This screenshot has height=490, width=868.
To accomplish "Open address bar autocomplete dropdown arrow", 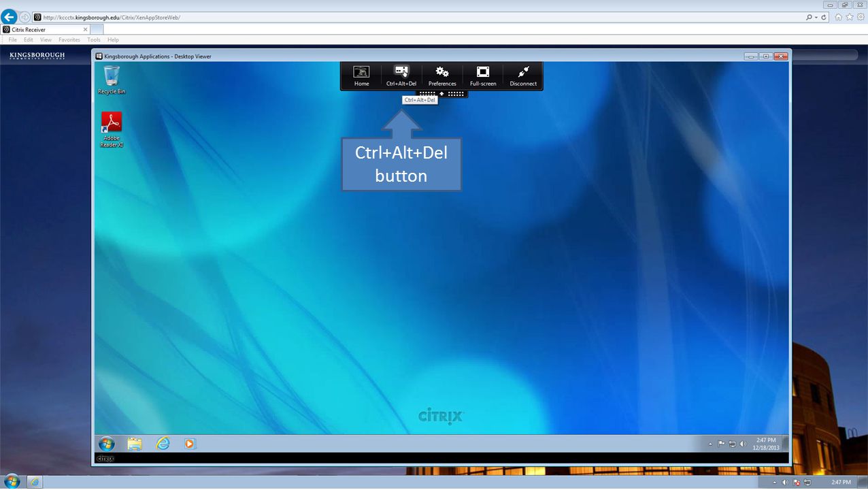I will (816, 17).
